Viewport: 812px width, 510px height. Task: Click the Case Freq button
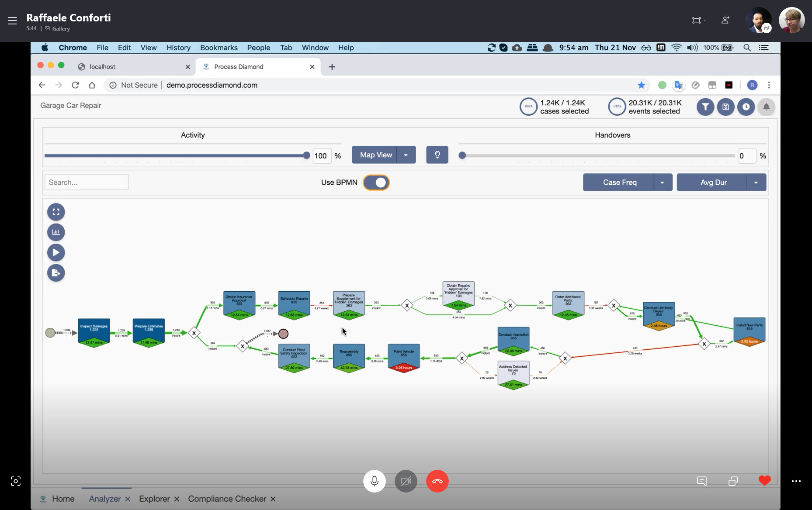619,183
